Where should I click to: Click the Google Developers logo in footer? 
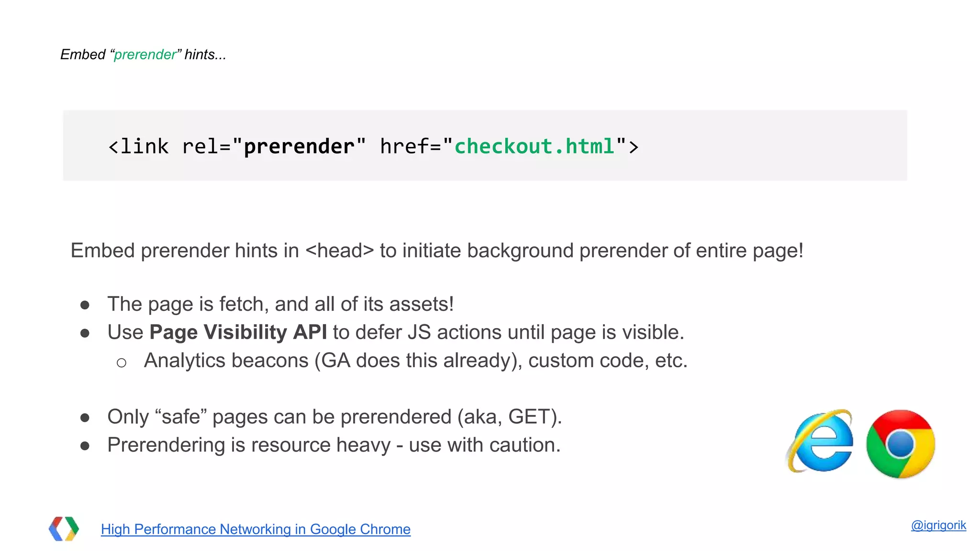[64, 529]
